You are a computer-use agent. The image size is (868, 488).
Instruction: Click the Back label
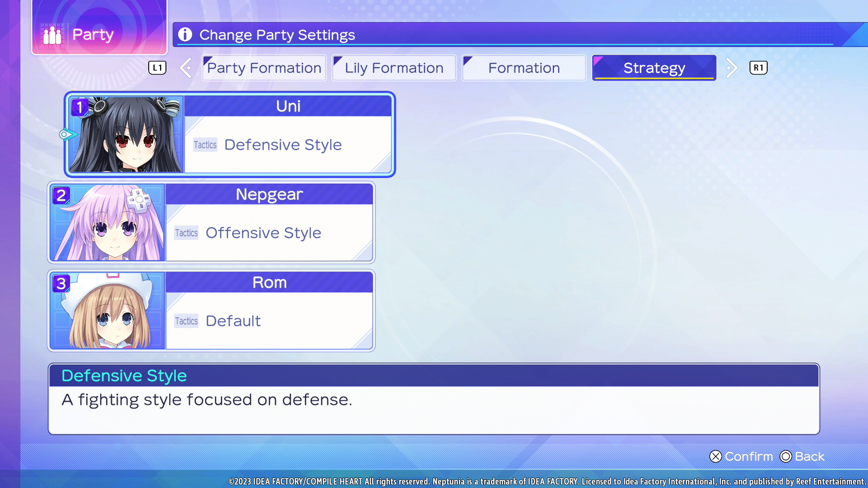(x=809, y=457)
